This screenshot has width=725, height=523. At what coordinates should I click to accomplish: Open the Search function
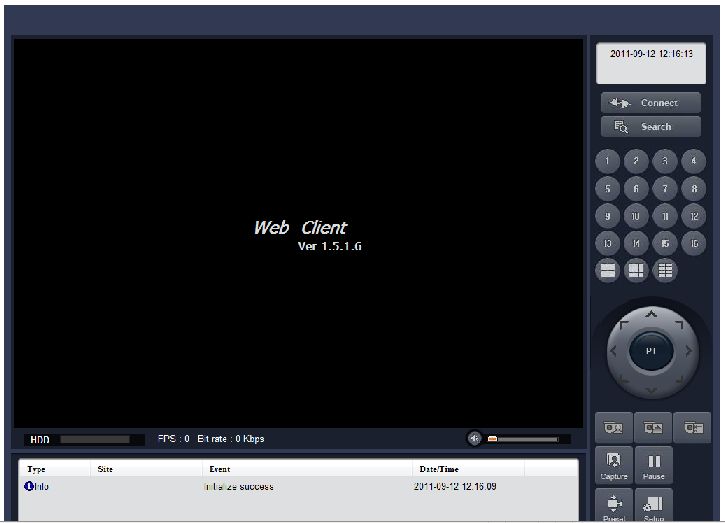[651, 126]
